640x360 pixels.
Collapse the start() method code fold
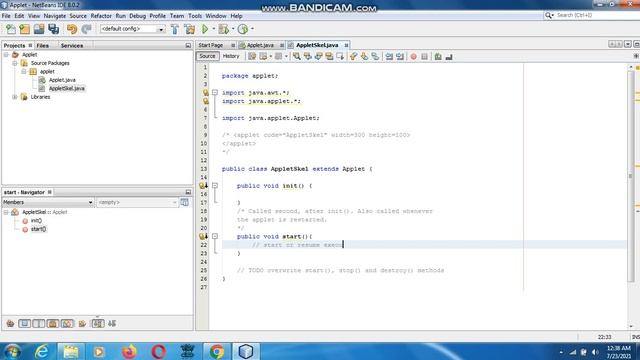coord(215,236)
